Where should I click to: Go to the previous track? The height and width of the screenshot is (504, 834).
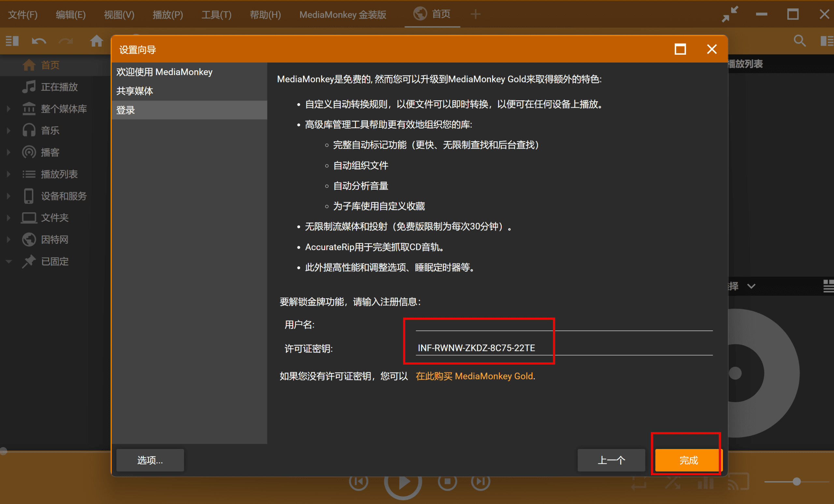tap(358, 481)
